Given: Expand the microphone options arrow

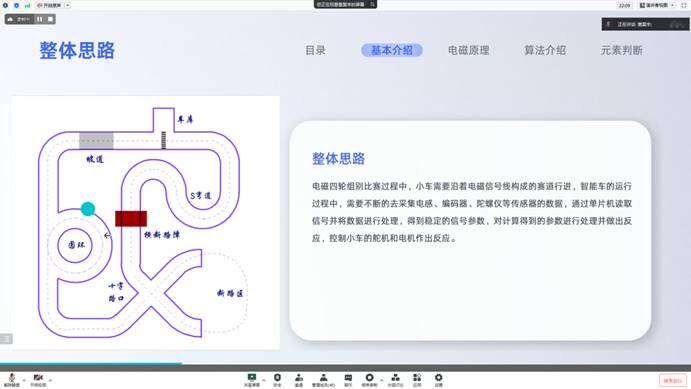Looking at the screenshot, I should (24, 380).
